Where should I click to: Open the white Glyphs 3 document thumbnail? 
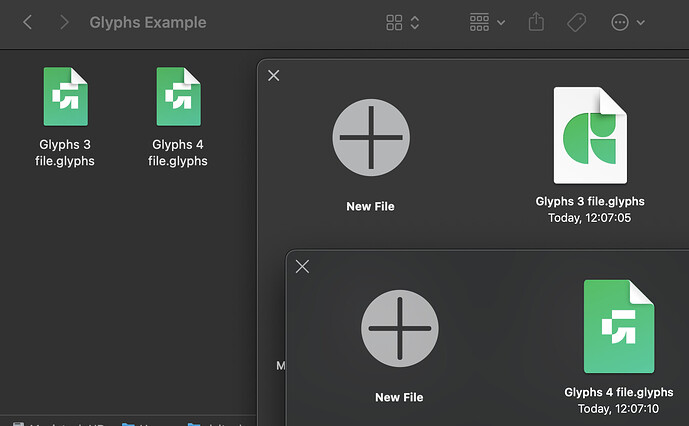pos(590,135)
